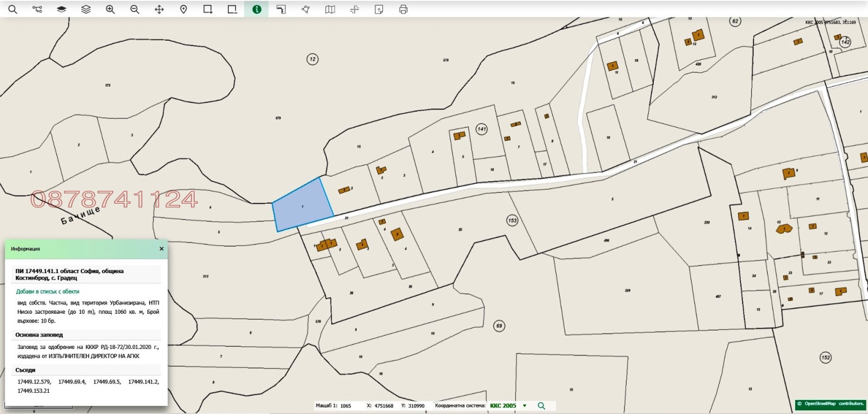Image resolution: width=868 pixels, height=414 pixels.
Task: Click the zoom in magnifier icon
Action: coord(110,9)
